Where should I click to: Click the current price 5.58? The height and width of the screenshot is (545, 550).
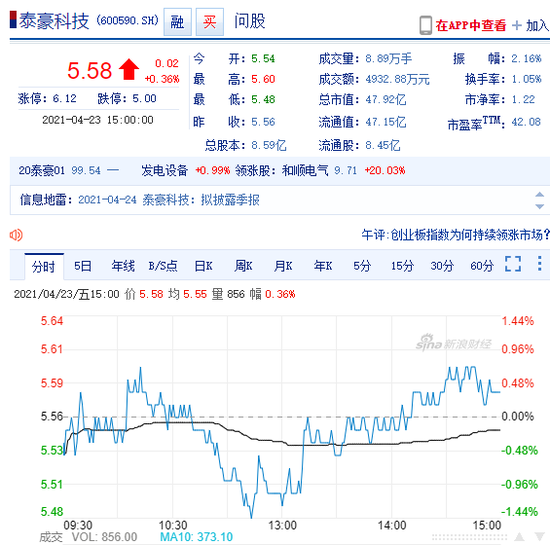[89, 70]
